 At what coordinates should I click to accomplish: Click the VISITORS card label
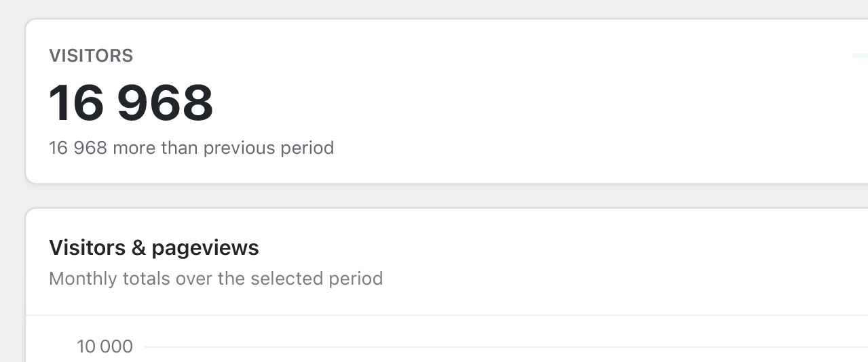pos(91,56)
